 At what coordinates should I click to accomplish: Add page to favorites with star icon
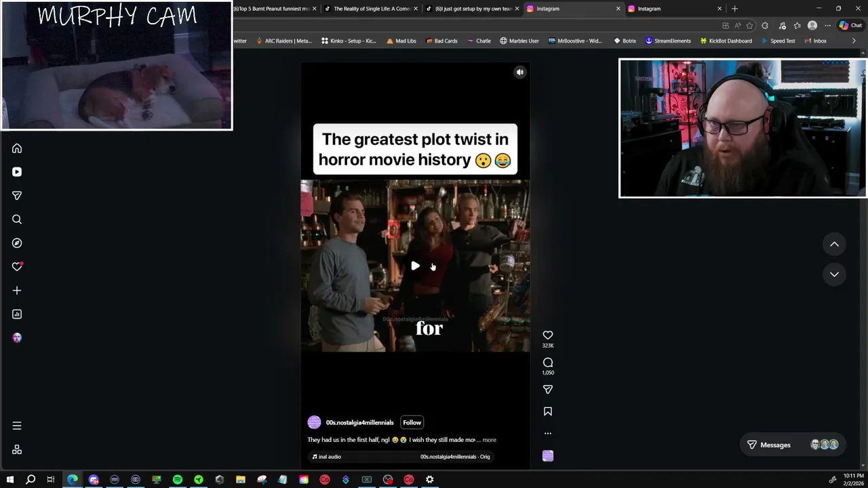pyautogui.click(x=749, y=26)
